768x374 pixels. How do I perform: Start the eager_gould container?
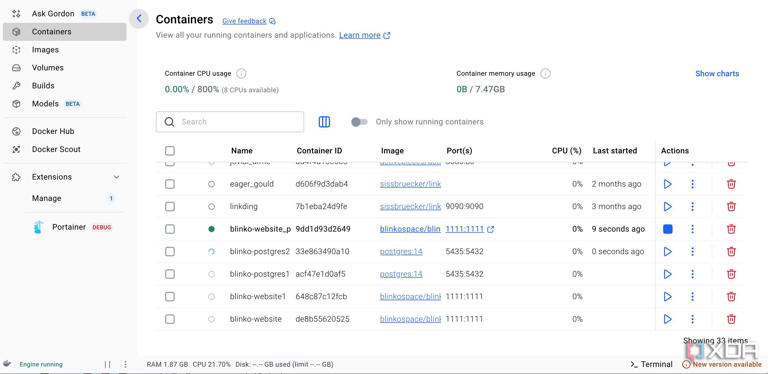point(667,184)
